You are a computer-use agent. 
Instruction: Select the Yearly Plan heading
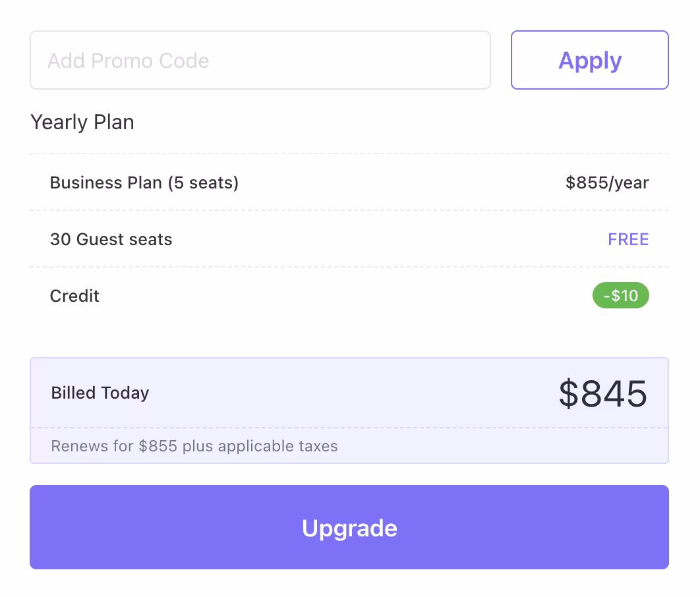82,123
